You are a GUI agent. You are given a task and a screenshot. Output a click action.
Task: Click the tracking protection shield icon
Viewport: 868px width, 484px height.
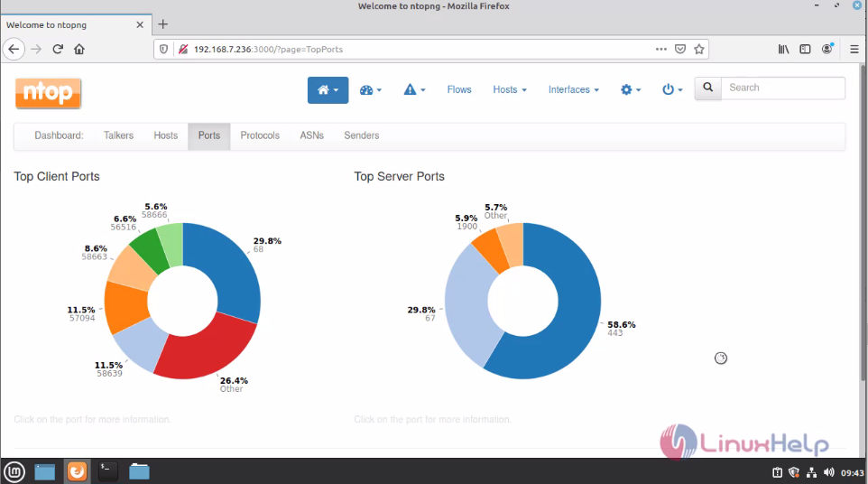[x=164, y=50]
